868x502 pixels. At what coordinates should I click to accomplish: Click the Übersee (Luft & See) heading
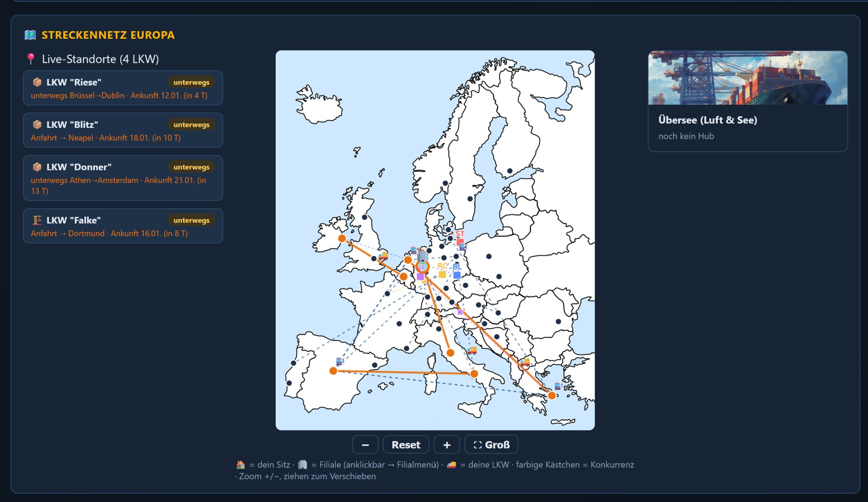[x=708, y=120]
